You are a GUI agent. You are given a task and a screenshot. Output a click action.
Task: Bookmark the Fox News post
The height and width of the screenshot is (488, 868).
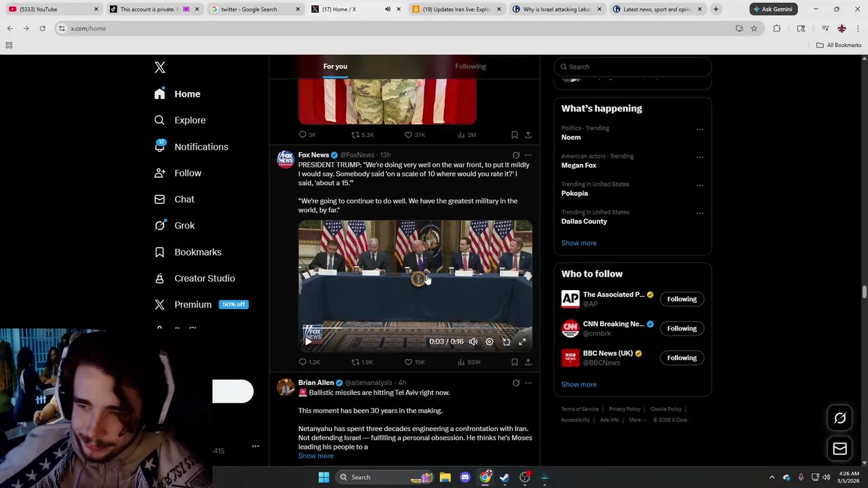514,362
